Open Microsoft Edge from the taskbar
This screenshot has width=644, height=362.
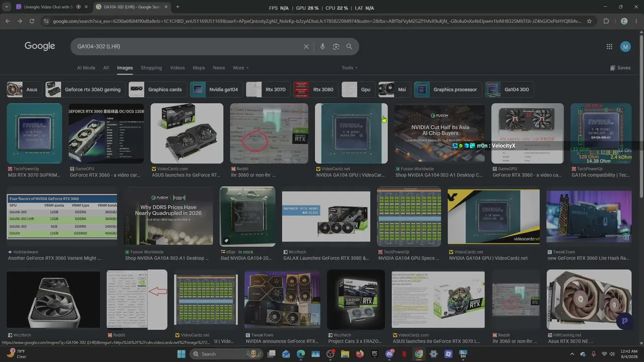(x=301, y=354)
